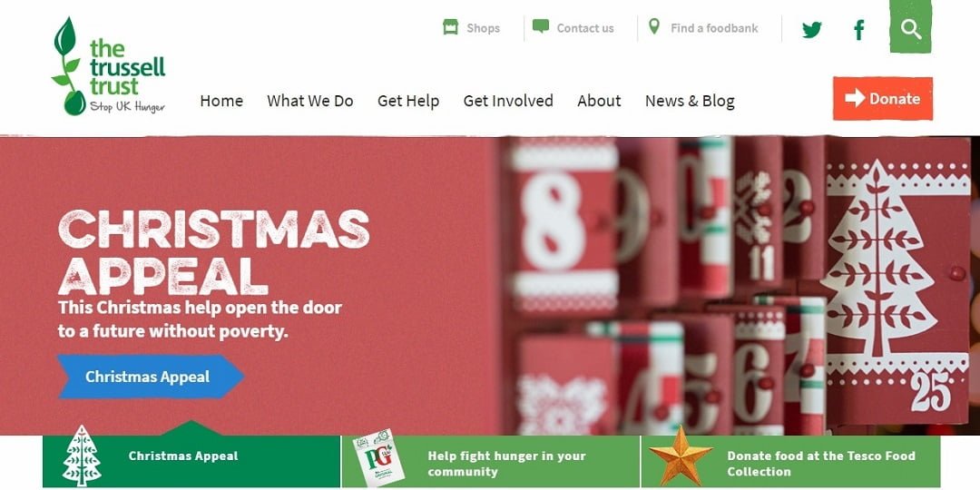Visit the Twitter bird icon
980x490 pixels.
[x=811, y=29]
